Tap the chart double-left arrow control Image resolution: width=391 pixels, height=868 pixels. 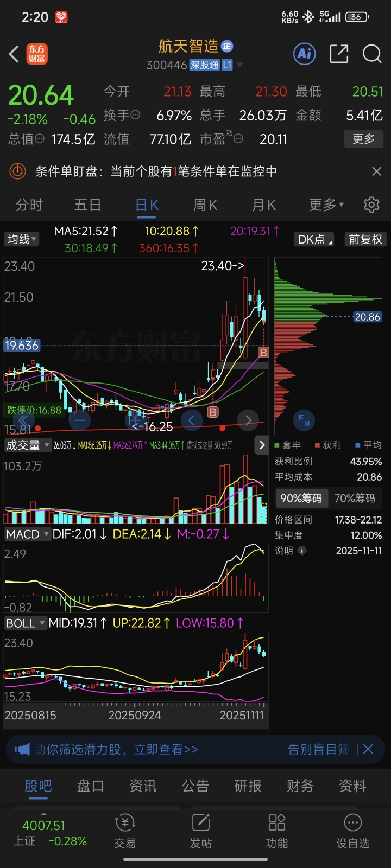coord(23,420)
